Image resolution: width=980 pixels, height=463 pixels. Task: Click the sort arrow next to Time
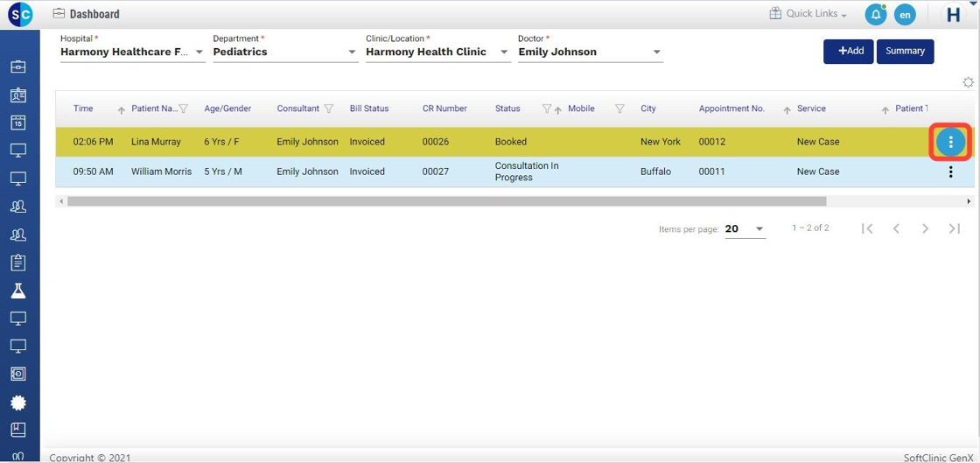(122, 110)
